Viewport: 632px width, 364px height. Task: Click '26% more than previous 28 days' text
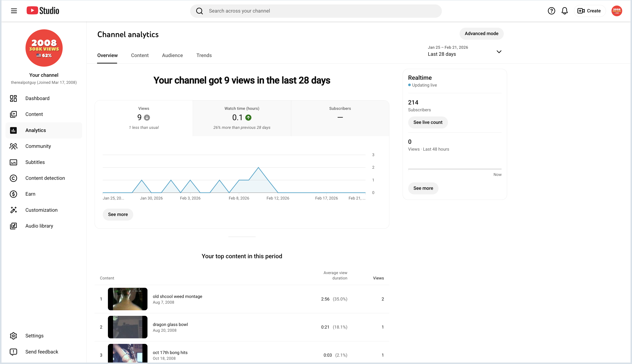[x=242, y=128]
